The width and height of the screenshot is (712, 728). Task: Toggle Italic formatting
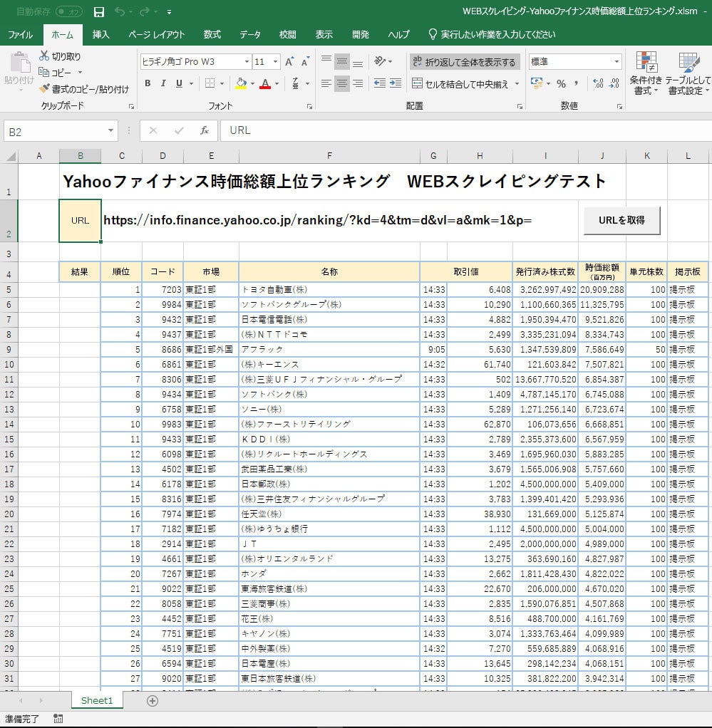coord(163,83)
